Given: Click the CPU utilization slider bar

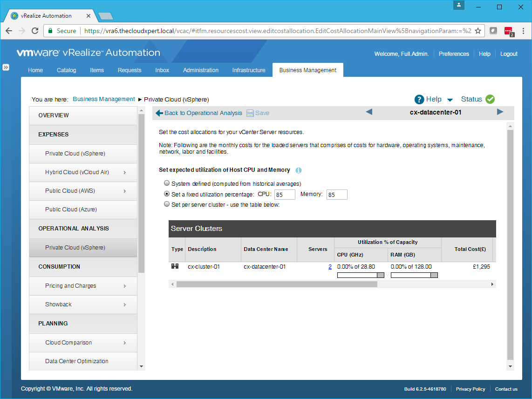Looking at the screenshot, I should (360, 275).
